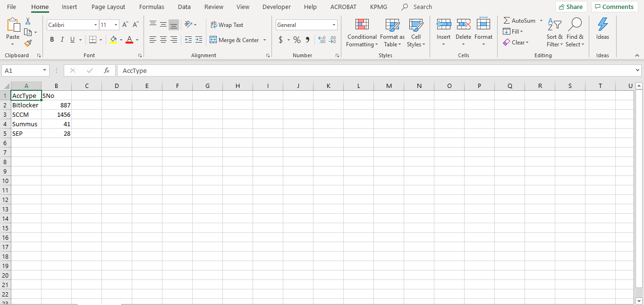
Task: Click the Comments button
Action: [613, 7]
